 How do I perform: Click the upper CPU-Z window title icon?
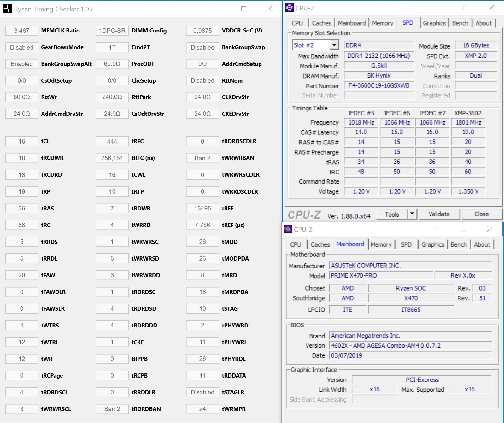pos(289,8)
